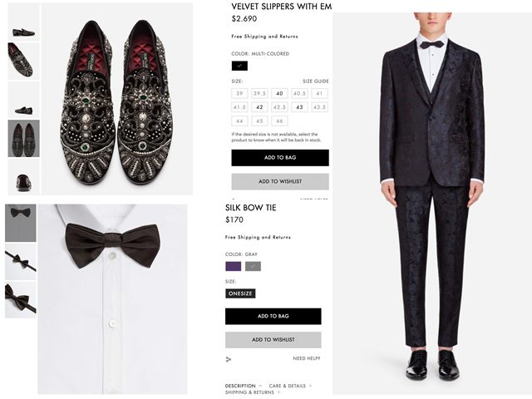This screenshot has height=399, width=532.
Task: Click the share icon under the wishlist button
Action: pos(228,359)
